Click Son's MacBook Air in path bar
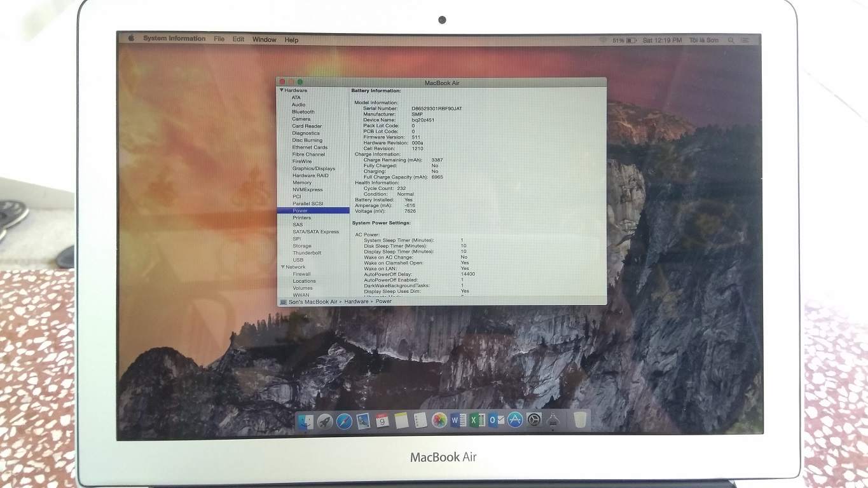The height and width of the screenshot is (488, 868). (313, 302)
